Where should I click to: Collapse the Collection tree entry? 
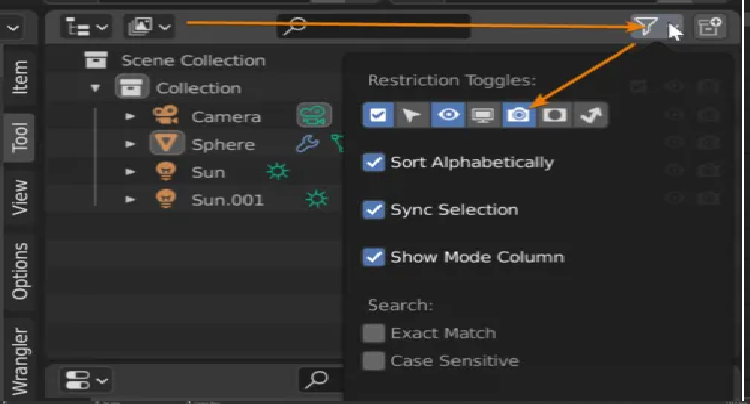[x=96, y=88]
